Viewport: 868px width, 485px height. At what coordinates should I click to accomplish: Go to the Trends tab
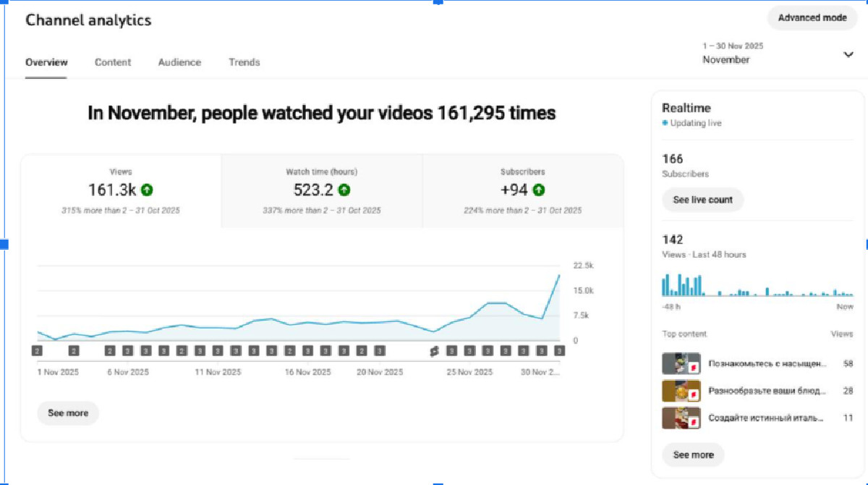coord(244,62)
